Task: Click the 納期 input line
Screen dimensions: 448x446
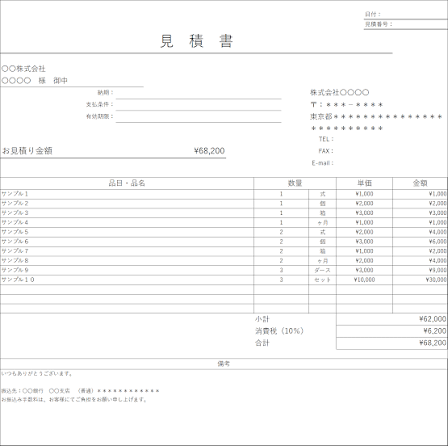Action: coord(199,93)
